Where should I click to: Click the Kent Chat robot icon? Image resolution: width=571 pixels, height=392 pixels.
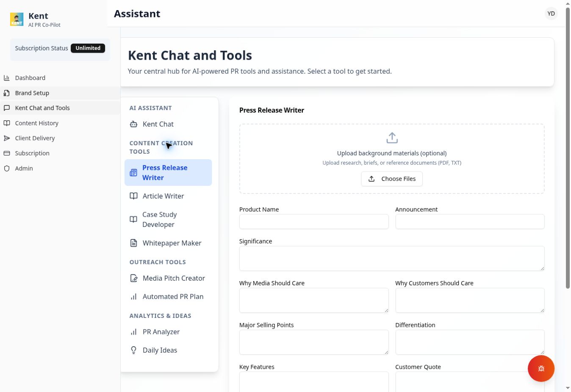(x=133, y=124)
